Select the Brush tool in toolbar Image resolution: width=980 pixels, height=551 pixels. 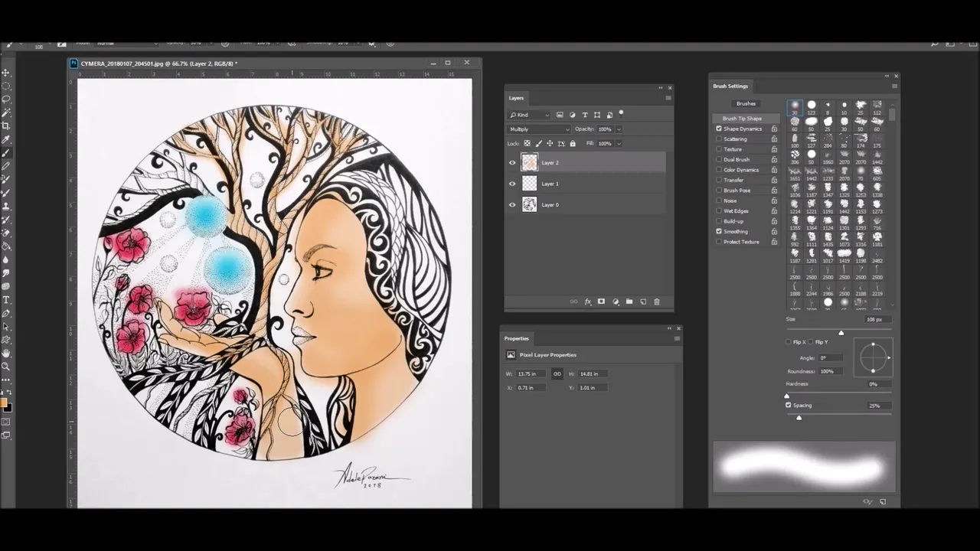6,152
